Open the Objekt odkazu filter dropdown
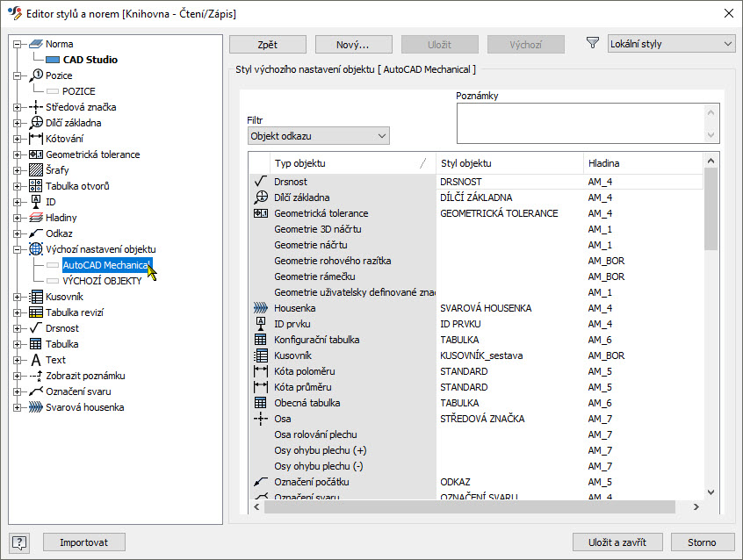 pyautogui.click(x=319, y=136)
